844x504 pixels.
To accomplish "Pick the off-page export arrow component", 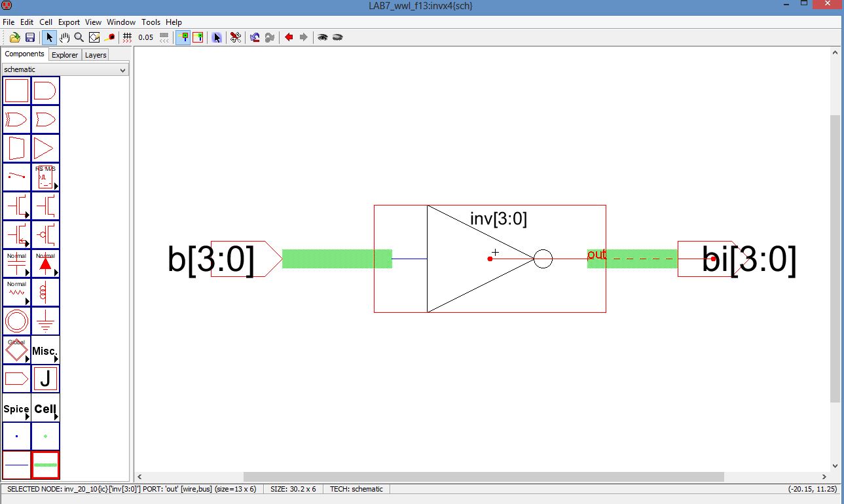I will click(x=17, y=379).
